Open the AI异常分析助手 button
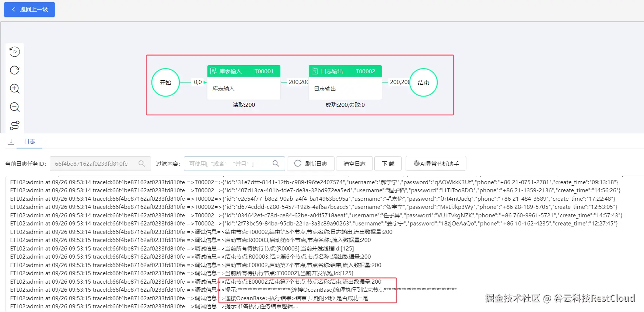 click(x=436, y=164)
